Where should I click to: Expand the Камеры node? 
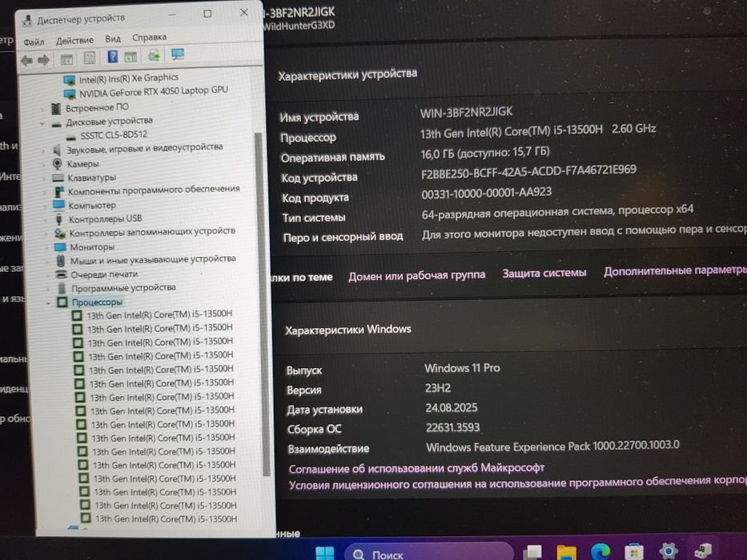[x=44, y=165]
